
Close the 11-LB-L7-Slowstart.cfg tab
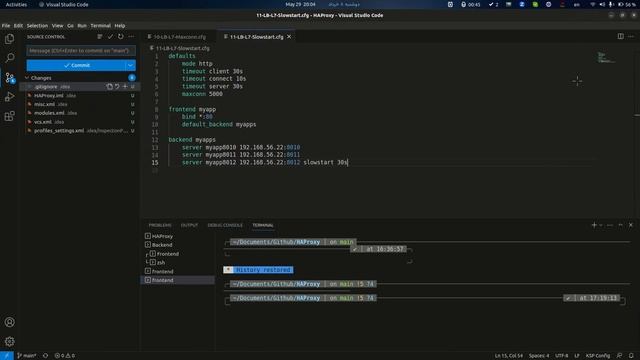pos(289,37)
